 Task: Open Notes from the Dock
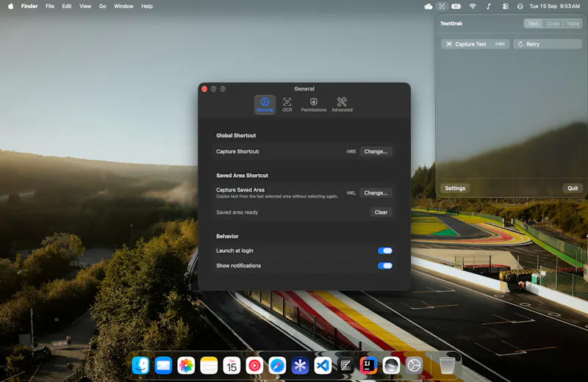[209, 366]
